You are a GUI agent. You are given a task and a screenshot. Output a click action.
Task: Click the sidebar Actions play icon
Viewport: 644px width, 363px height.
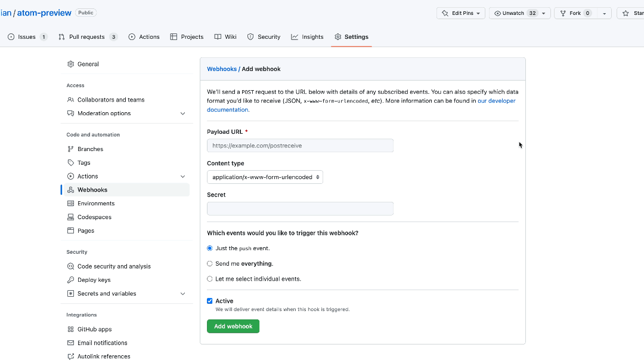[70, 176]
